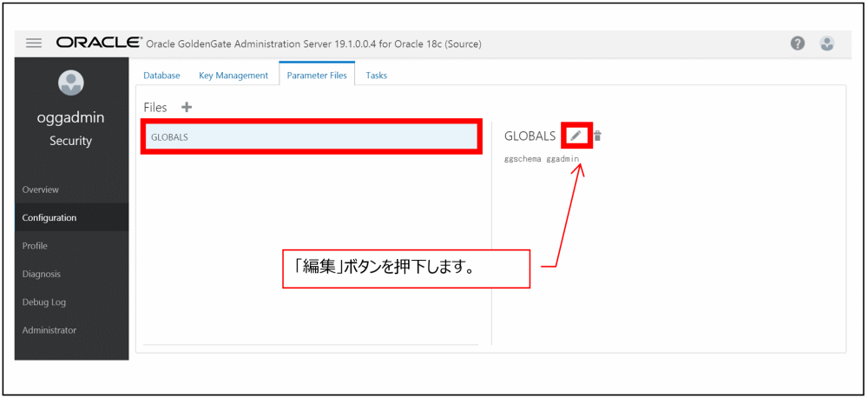Open the user account icon in header

[827, 43]
